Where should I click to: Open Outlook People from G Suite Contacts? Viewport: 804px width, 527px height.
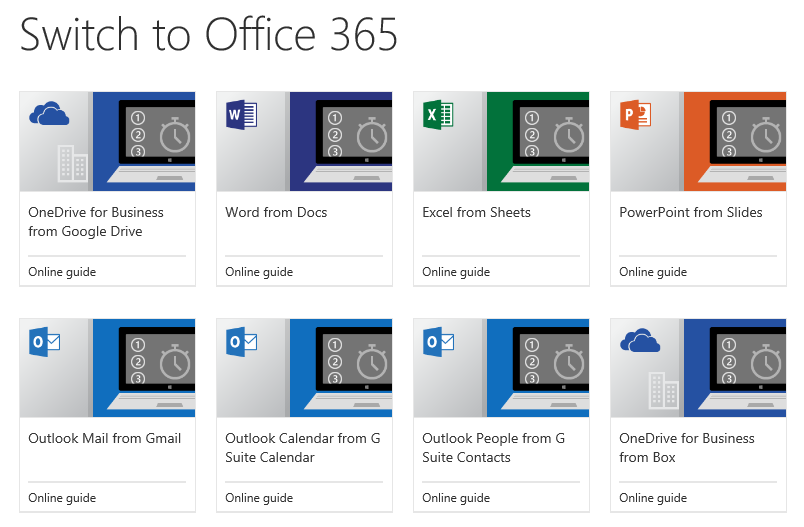coord(493,448)
